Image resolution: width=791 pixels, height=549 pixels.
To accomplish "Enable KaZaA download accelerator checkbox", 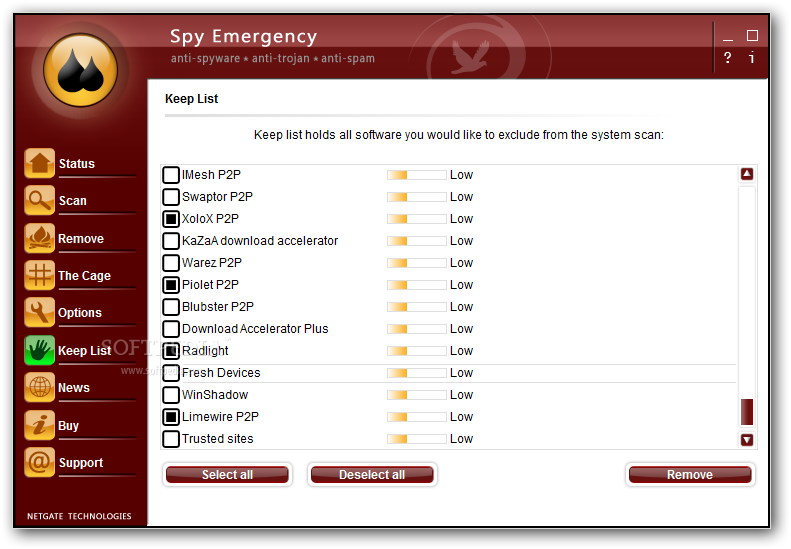I will tap(171, 241).
